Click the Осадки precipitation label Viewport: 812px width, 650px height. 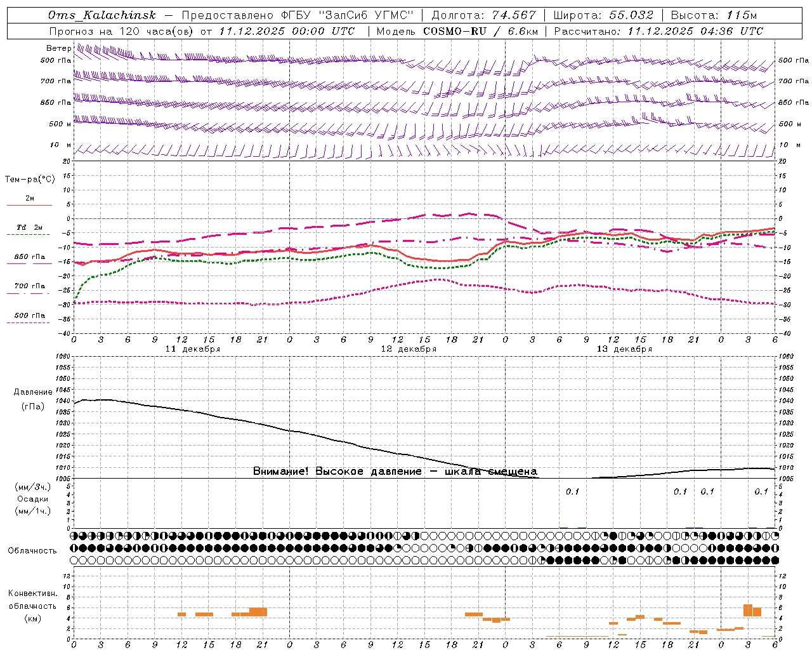pyautogui.click(x=33, y=499)
